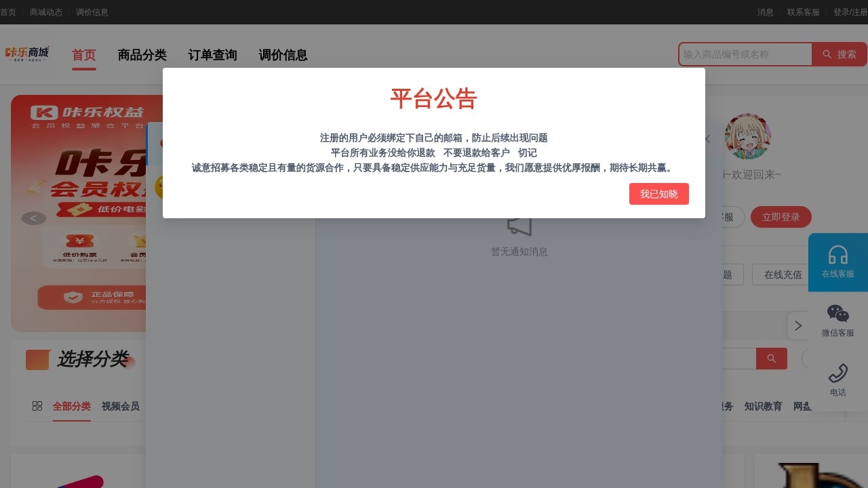
Task: Open 在线客服 headset side widget
Action: tap(838, 262)
